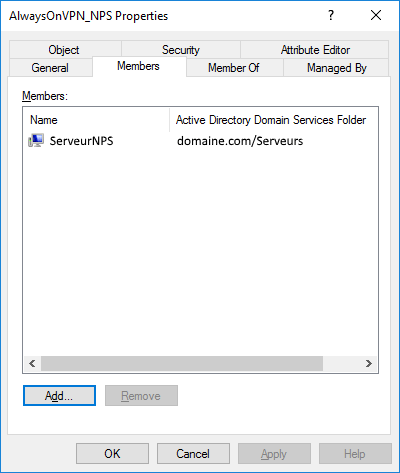Click the ServeurNPS computer icon
The height and width of the screenshot is (473, 400).
[36, 141]
